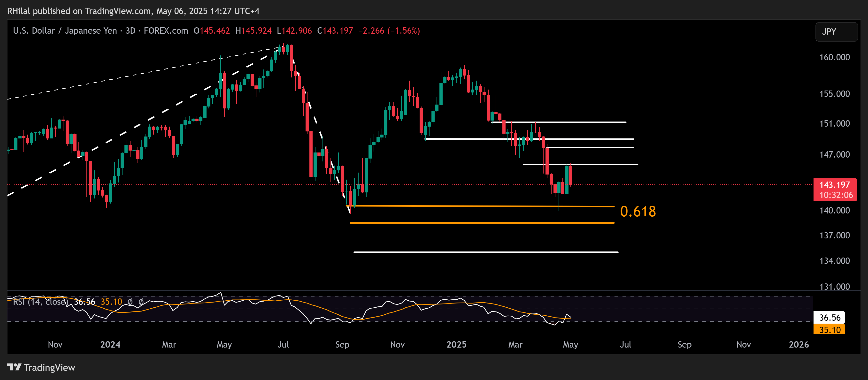The height and width of the screenshot is (380, 868).
Task: Click the 134.000 price axis label
Action: [x=834, y=260]
